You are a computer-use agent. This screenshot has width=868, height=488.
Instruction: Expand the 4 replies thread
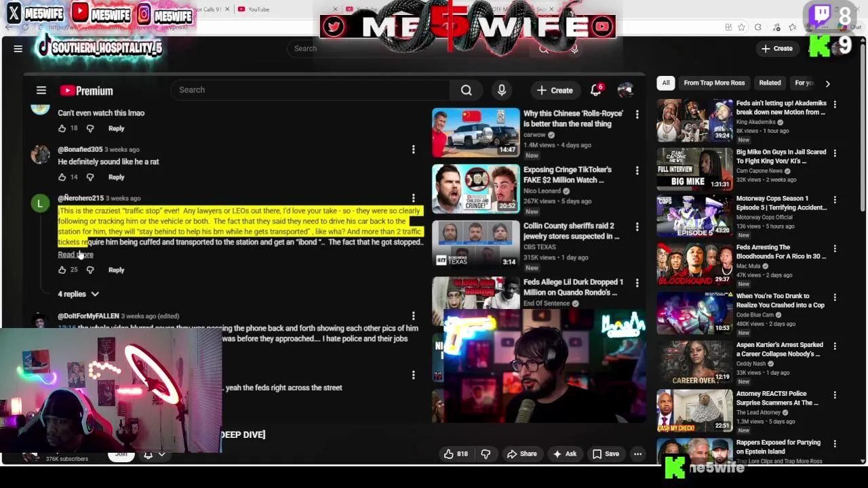pos(78,294)
